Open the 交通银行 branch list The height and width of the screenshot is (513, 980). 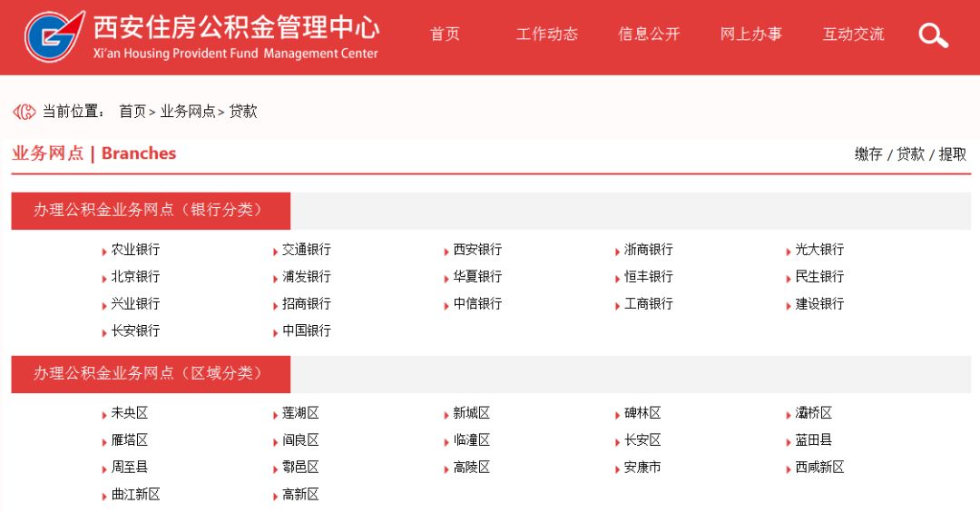point(307,250)
